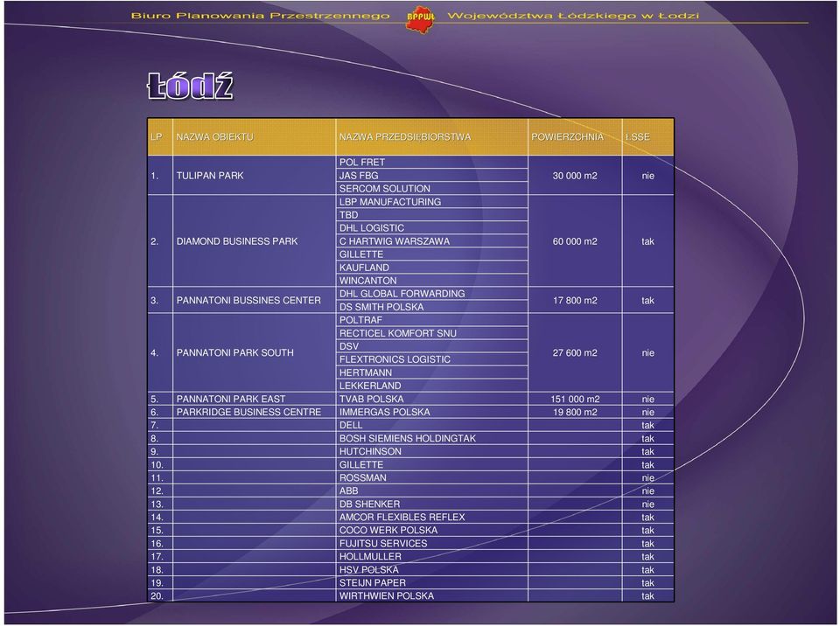Click the 27 600 m2 value

[575, 353]
